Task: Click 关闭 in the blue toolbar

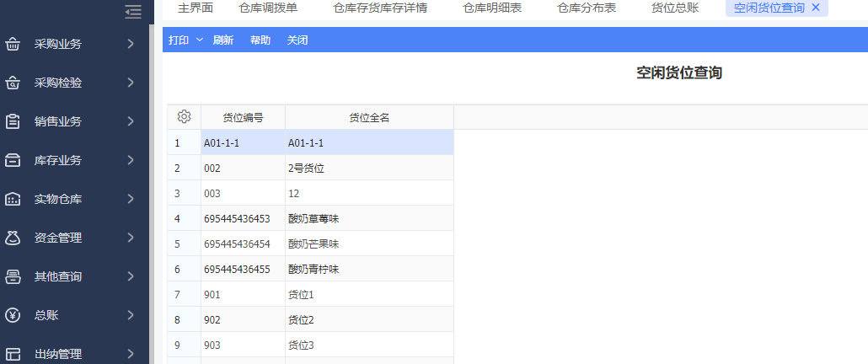Action: point(297,40)
